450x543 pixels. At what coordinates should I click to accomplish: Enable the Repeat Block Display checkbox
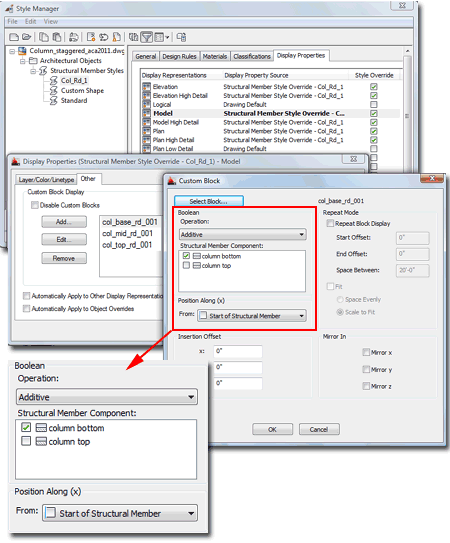point(330,223)
